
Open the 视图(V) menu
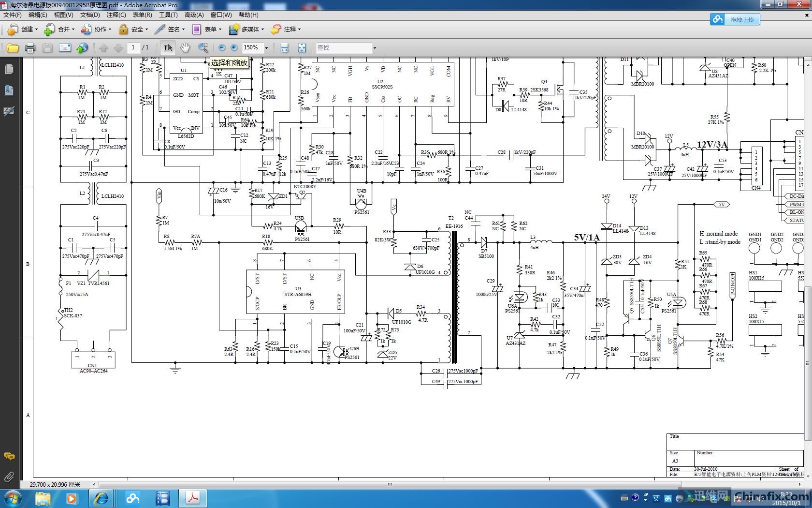[x=64, y=15]
